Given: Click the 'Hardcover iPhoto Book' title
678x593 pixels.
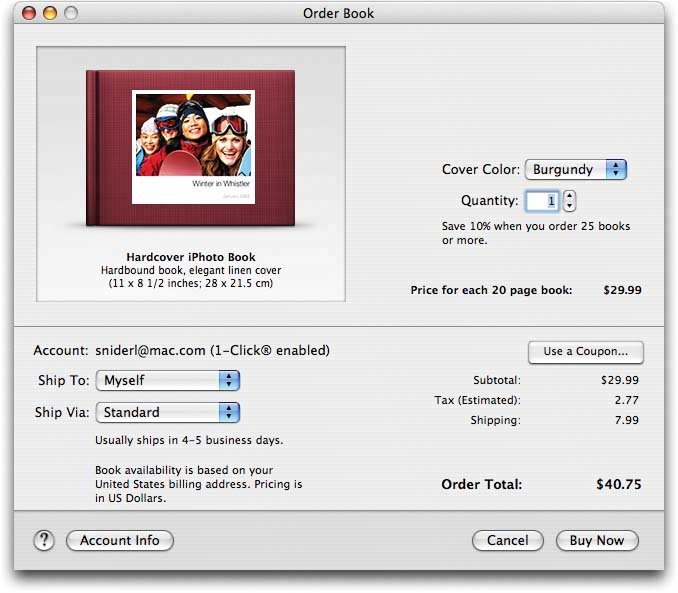Looking at the screenshot, I should pos(191,257).
